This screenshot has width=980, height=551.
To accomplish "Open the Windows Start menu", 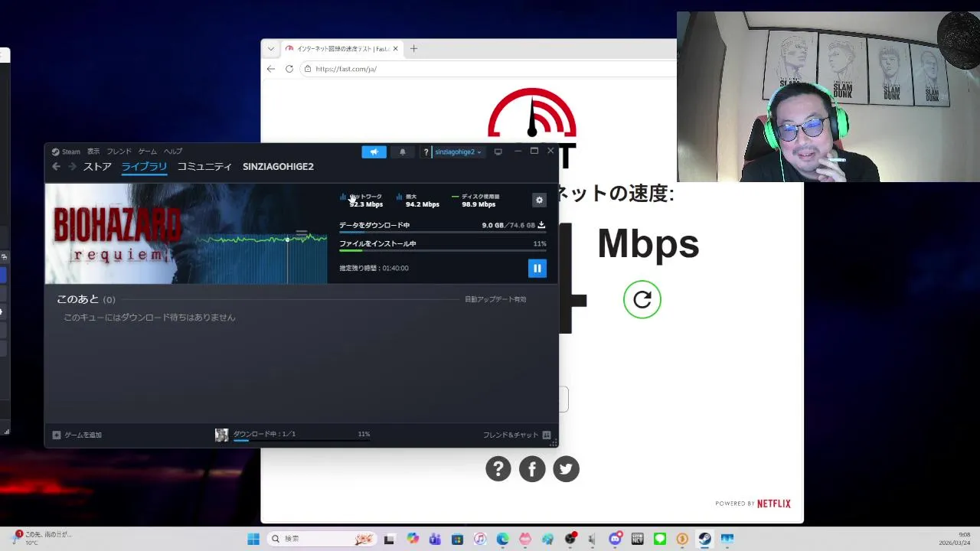I will point(253,539).
